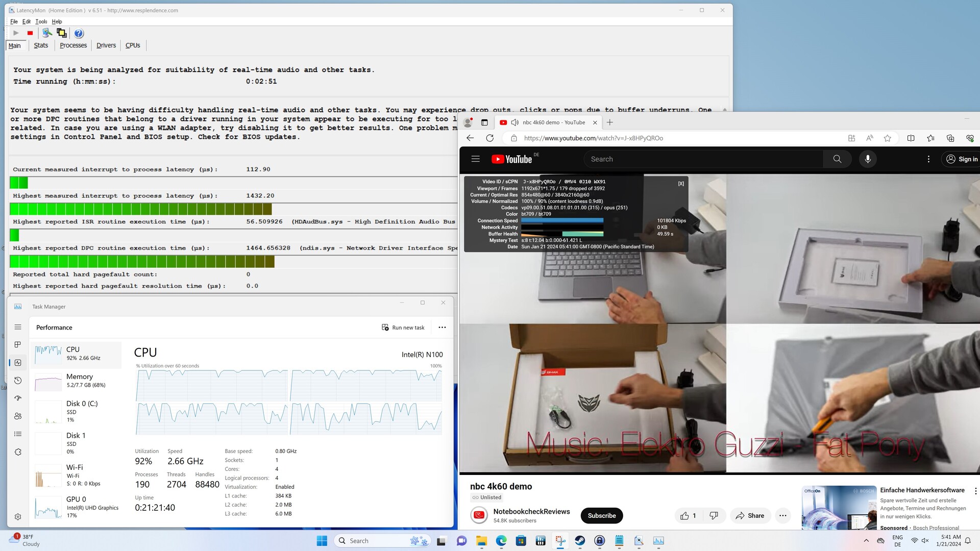
Task: Close the nbc 4k60 demo YouTube tab
Action: 595,122
